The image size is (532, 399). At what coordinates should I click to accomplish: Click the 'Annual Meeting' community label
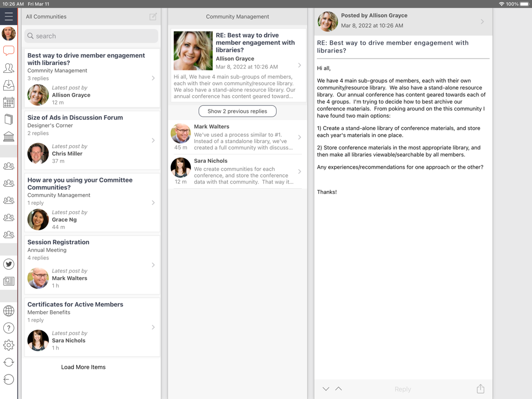pyautogui.click(x=47, y=250)
